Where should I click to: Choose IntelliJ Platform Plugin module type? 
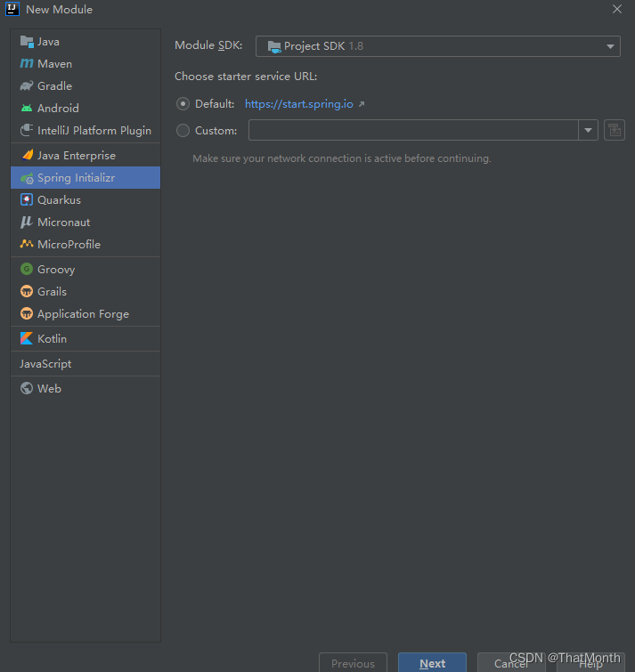pos(85,130)
